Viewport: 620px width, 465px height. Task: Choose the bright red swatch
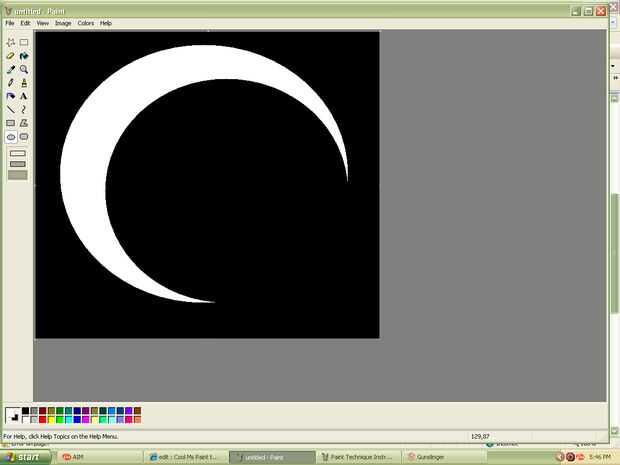coord(43,420)
